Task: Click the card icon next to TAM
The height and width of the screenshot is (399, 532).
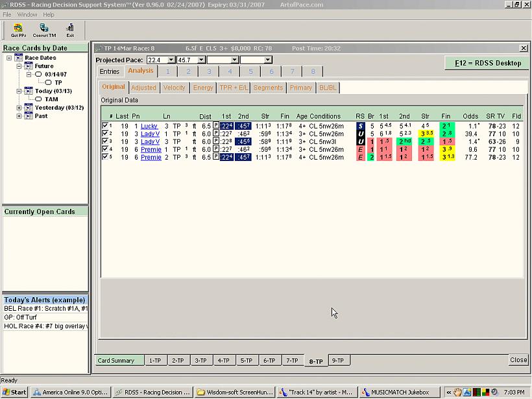Action: [38, 99]
